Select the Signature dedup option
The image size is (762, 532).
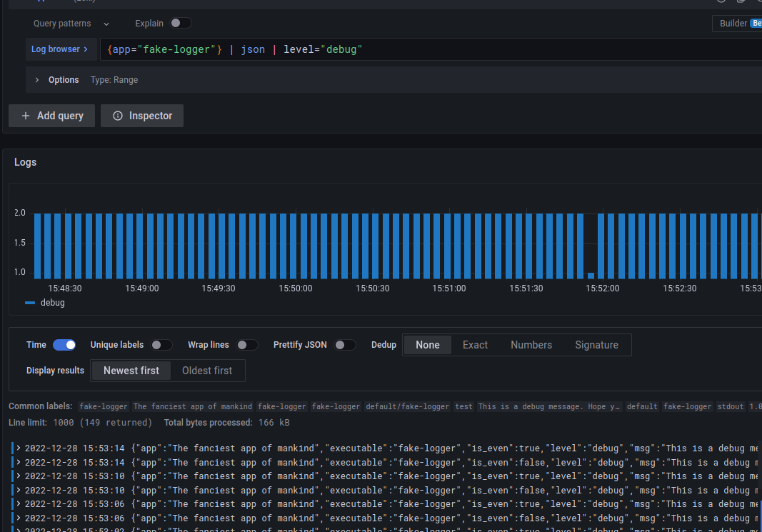[596, 345]
